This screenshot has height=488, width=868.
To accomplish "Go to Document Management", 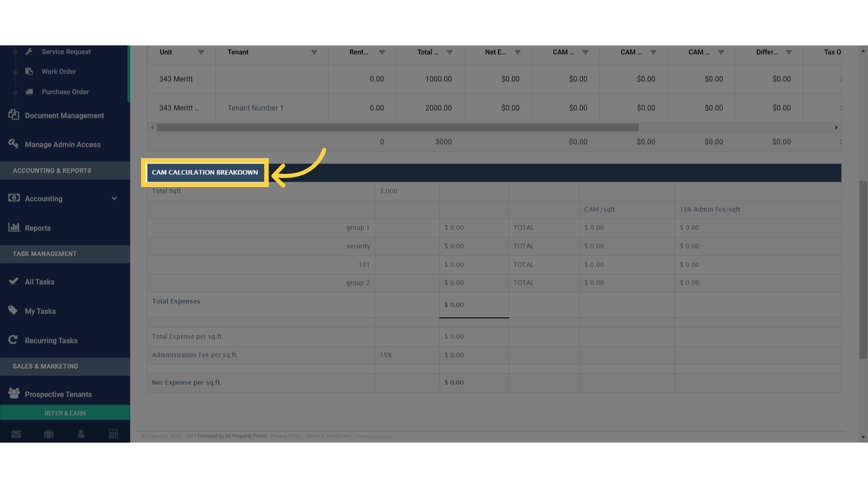I will click(x=64, y=116).
